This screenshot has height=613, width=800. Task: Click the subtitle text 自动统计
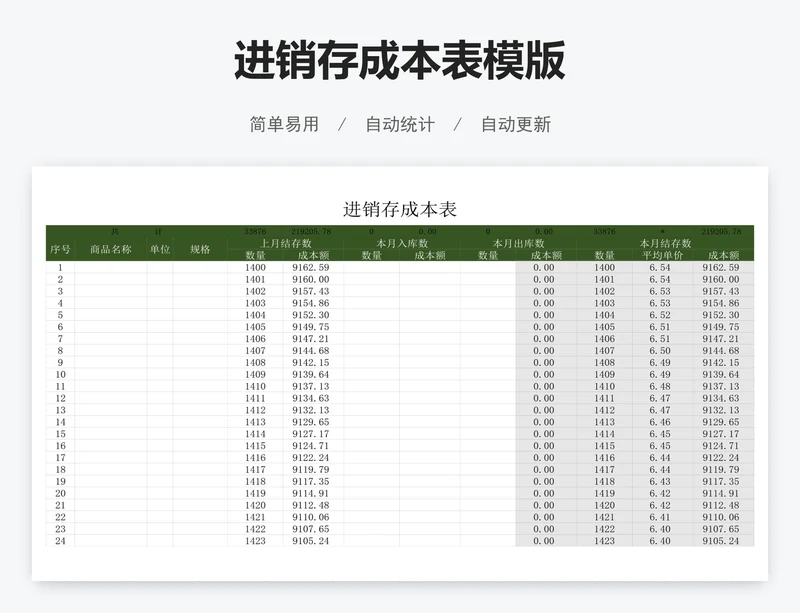(x=400, y=125)
